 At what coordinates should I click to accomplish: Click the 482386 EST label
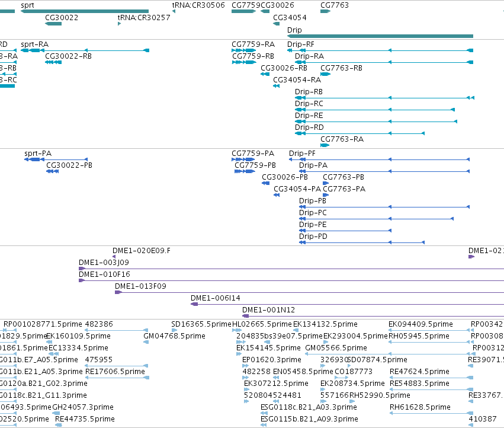[99, 324]
